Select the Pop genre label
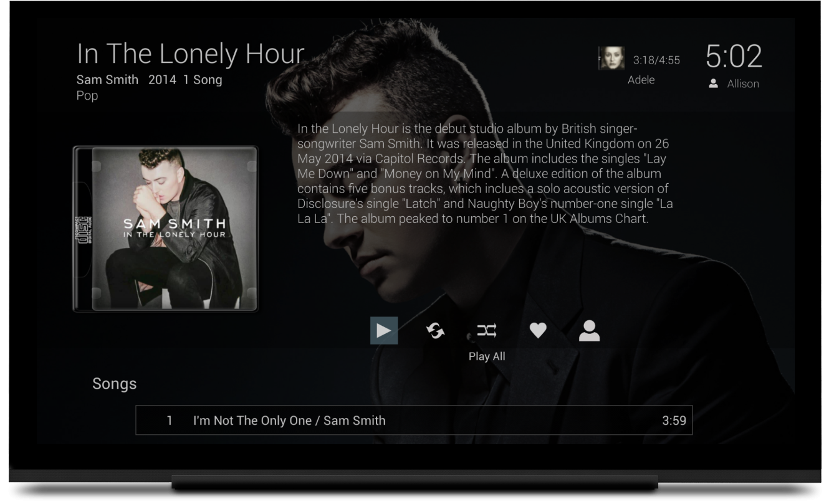 pos(87,96)
